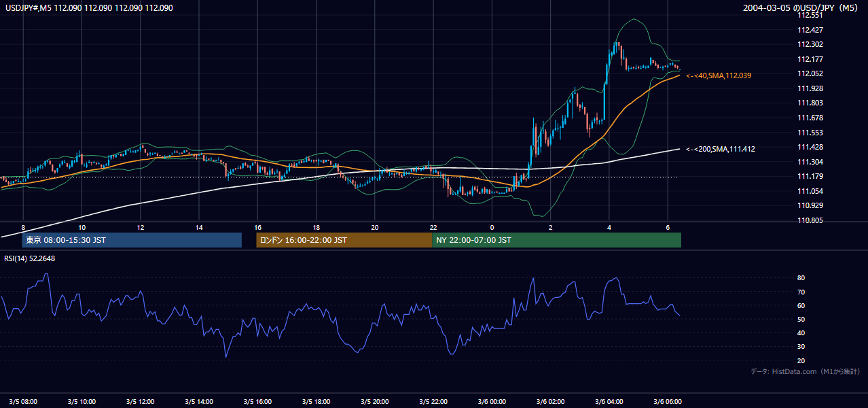
Task: Click the 3/6 06:00 time axis label
Action: (668, 401)
